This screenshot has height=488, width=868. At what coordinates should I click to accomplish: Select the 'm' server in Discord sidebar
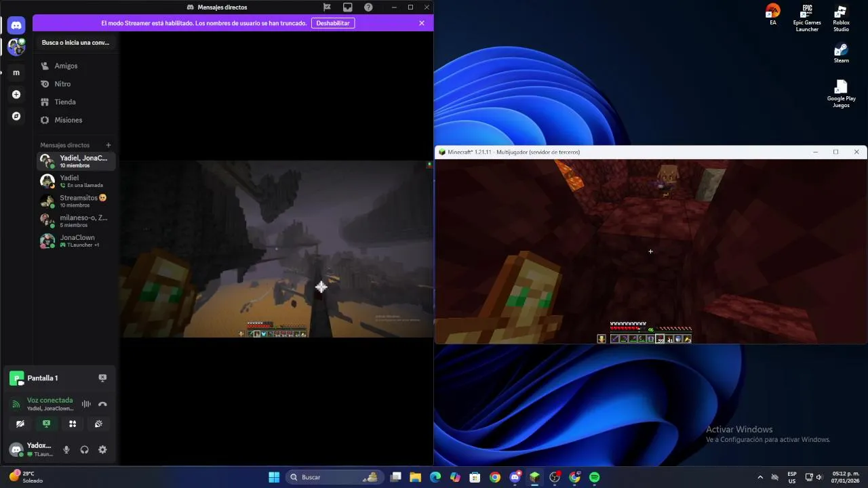pos(16,73)
